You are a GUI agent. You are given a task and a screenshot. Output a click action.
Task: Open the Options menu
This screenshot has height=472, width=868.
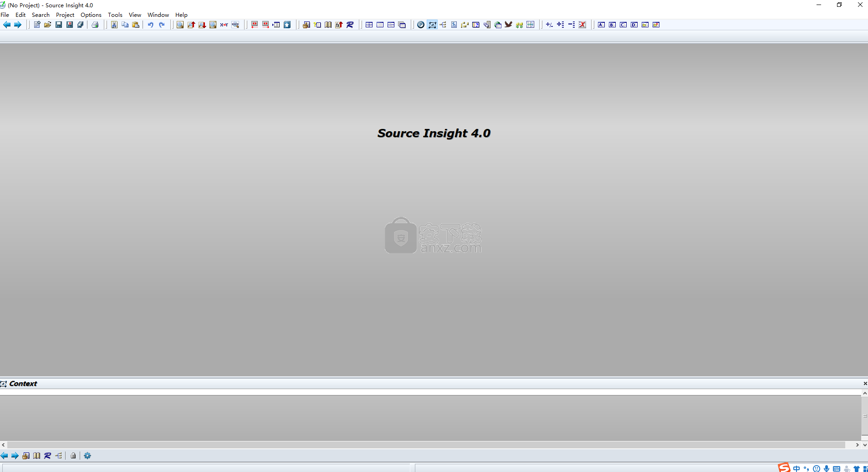(91, 15)
